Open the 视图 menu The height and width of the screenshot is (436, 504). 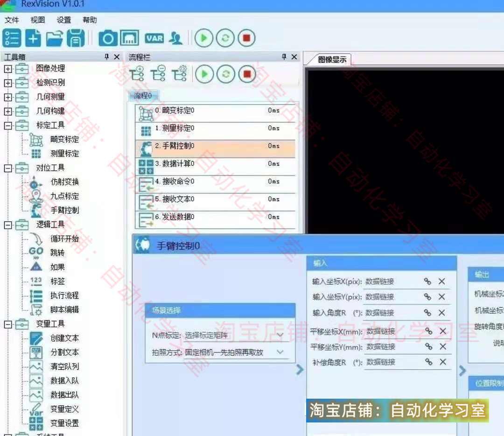pos(38,20)
